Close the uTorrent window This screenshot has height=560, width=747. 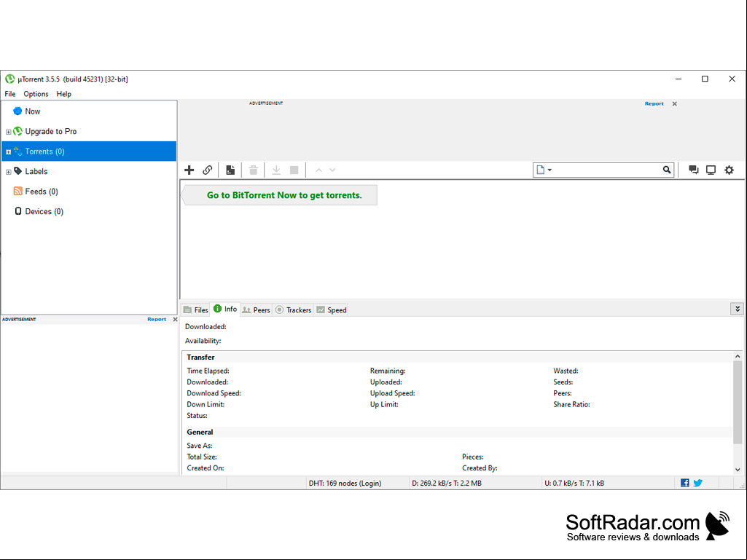coord(732,79)
